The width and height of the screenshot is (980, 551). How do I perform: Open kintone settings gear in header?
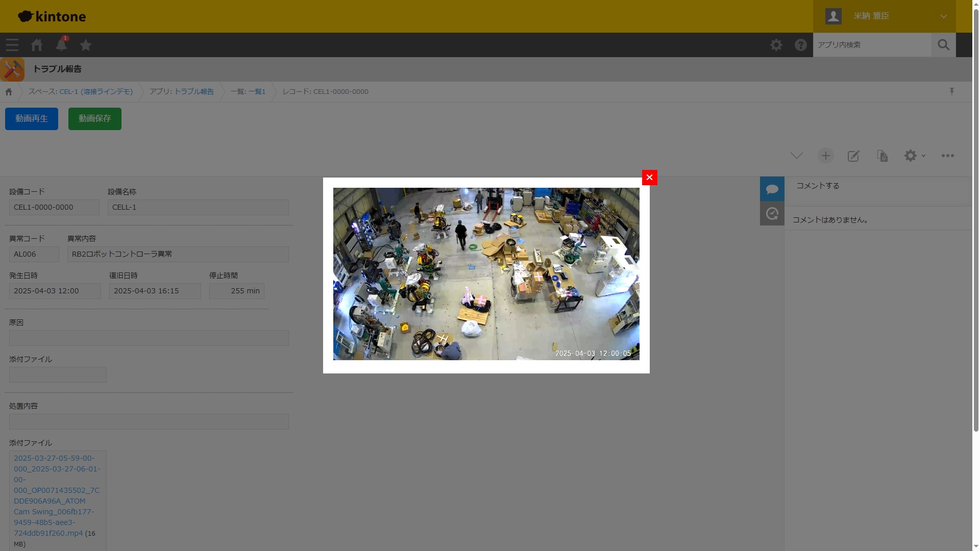click(776, 45)
